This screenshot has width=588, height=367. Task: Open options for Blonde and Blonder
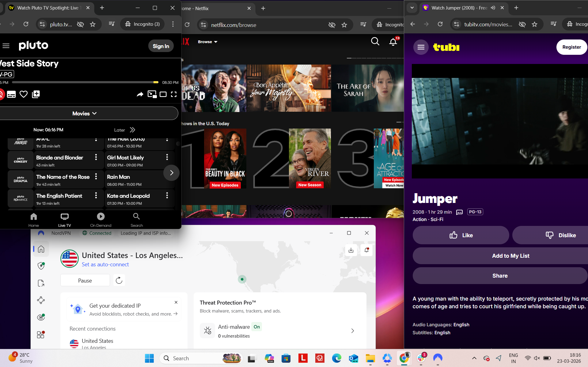(96, 157)
